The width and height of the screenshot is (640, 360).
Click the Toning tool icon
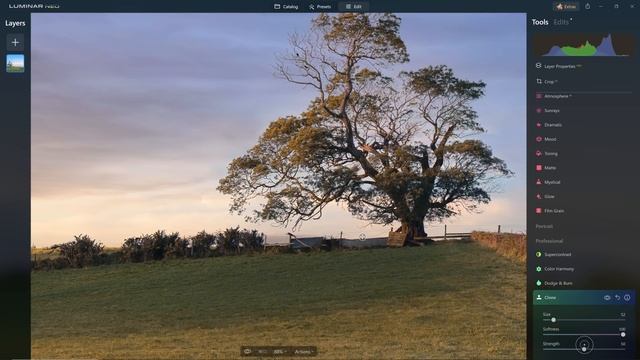coord(539,153)
